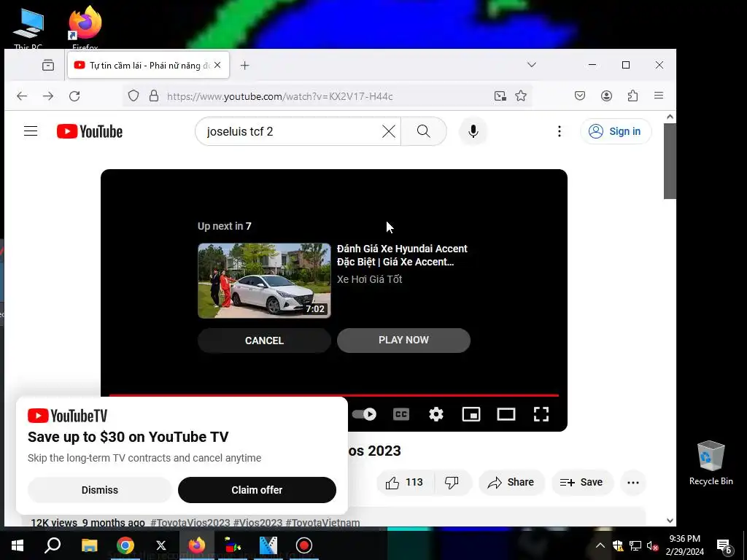Reload the current page

[74, 96]
